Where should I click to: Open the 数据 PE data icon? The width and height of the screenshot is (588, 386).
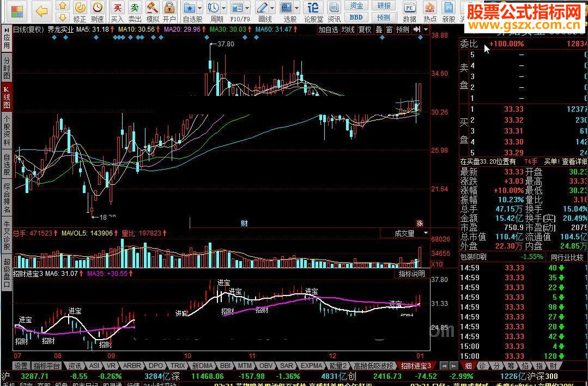coord(409,11)
